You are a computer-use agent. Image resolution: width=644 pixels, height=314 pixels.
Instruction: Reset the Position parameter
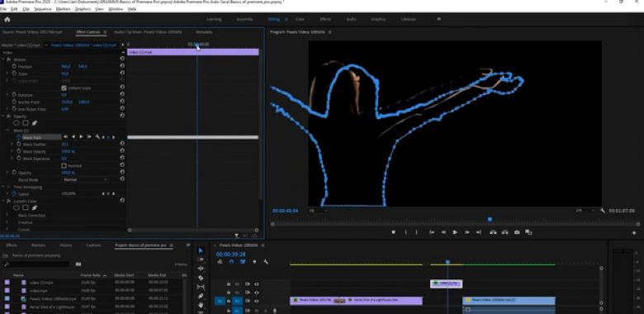click(x=122, y=66)
